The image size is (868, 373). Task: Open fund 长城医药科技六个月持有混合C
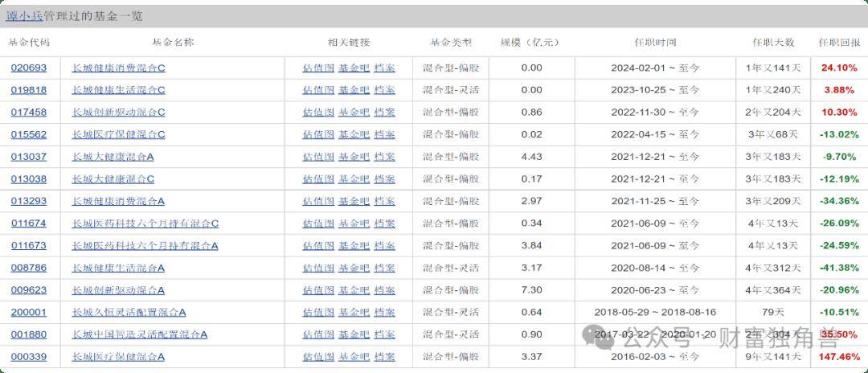tap(145, 223)
